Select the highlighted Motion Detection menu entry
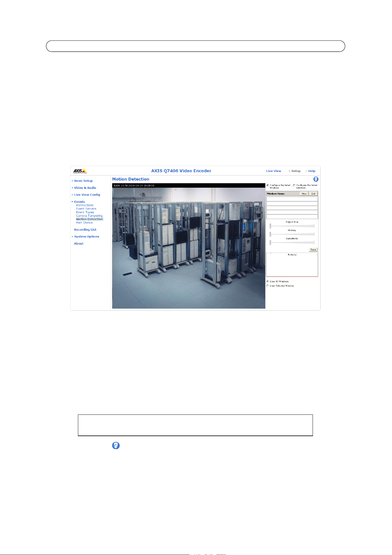This screenshot has height=555, width=392. (89, 219)
